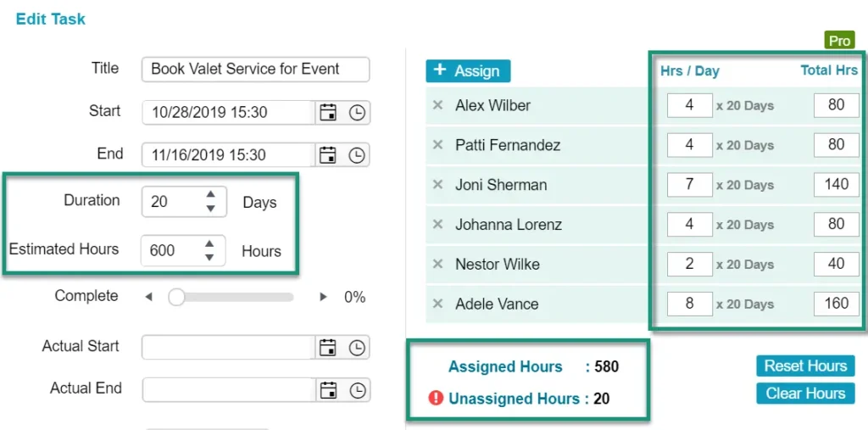Click the Assign button
This screenshot has height=430, width=868.
[468, 71]
